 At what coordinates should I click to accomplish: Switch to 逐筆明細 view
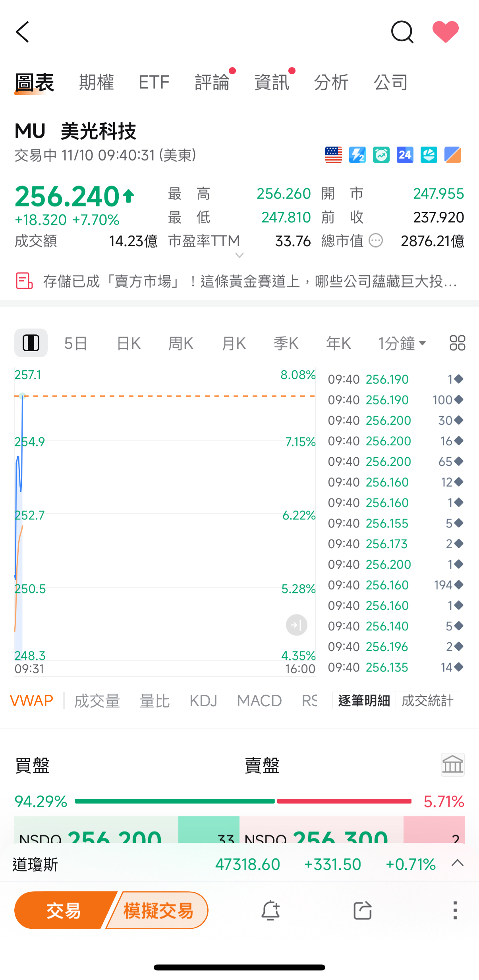click(364, 700)
